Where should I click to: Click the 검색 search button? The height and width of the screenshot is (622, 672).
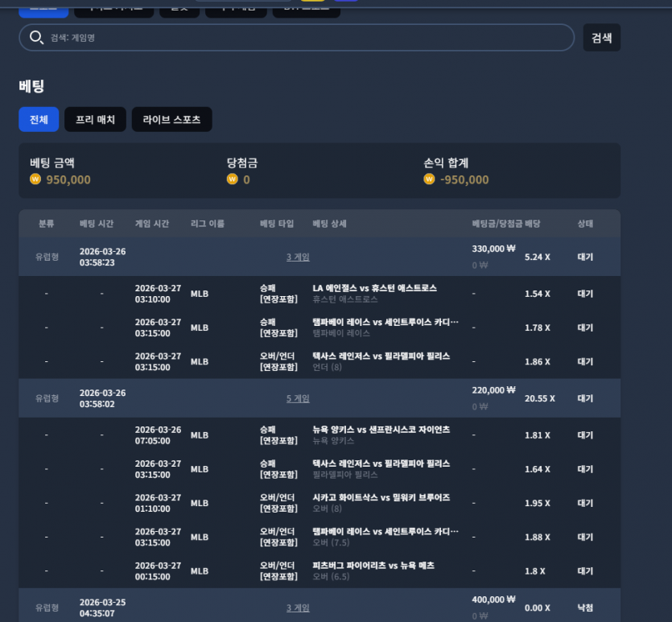(x=602, y=38)
